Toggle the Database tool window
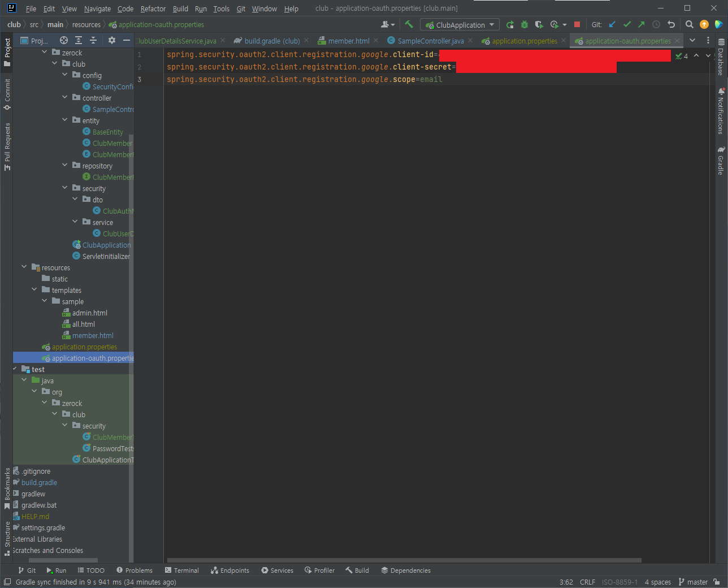This screenshot has width=728, height=588. tap(721, 58)
